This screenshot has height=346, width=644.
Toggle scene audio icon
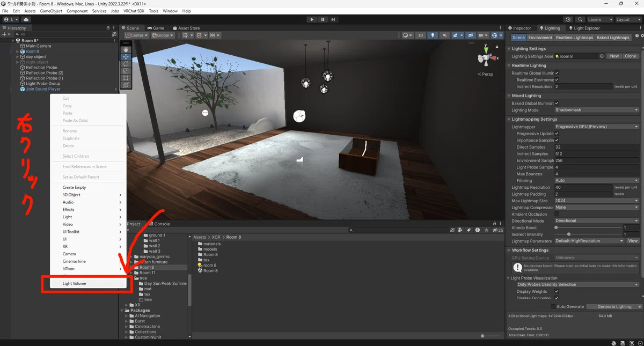[444, 35]
